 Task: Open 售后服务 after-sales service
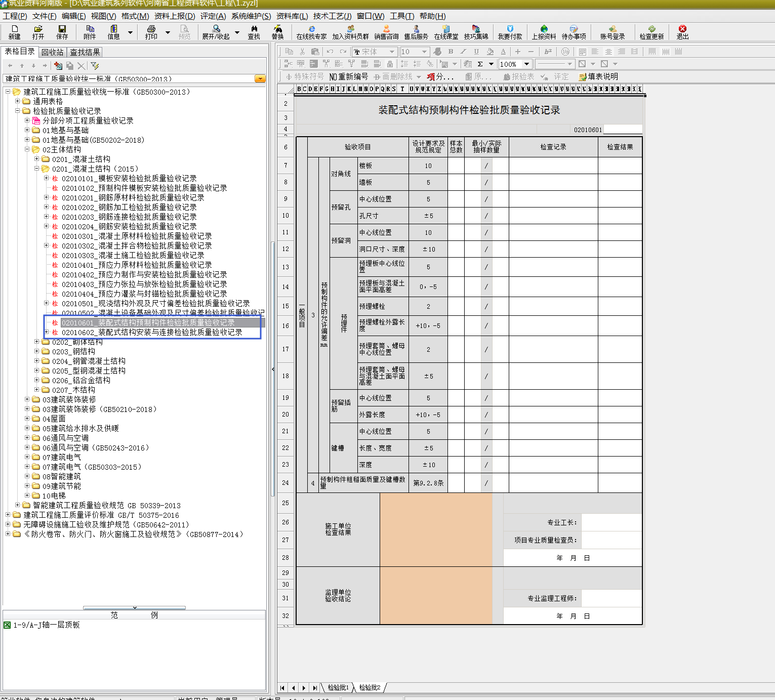[416, 32]
